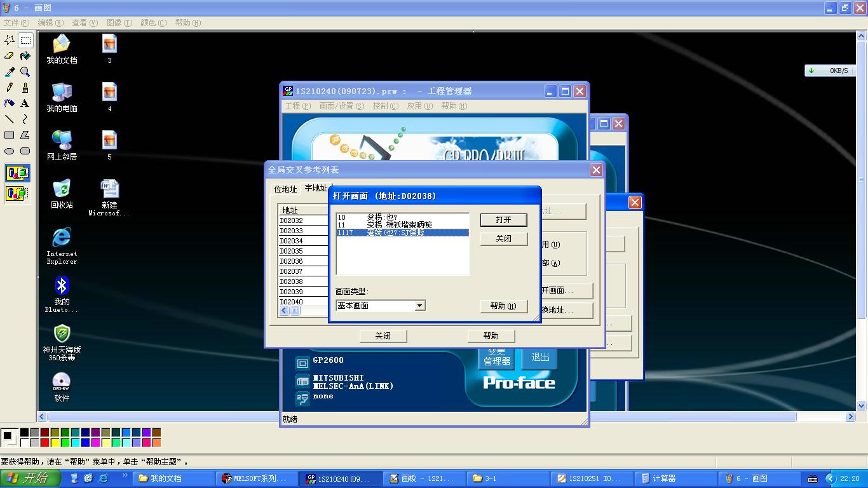Switch to 计算器 in the taskbar
Image resolution: width=868 pixels, height=488 pixels.
point(664,478)
